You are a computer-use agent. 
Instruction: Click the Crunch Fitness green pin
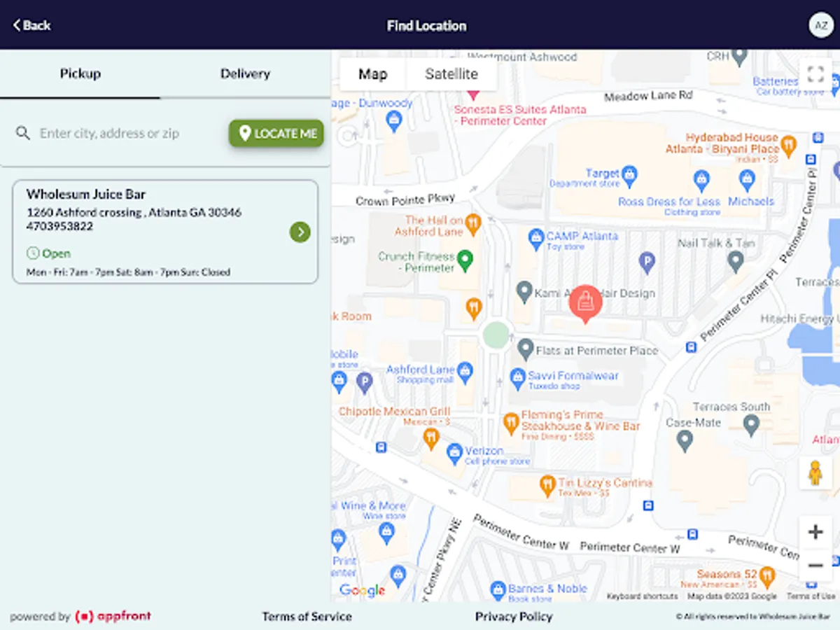[465, 261]
